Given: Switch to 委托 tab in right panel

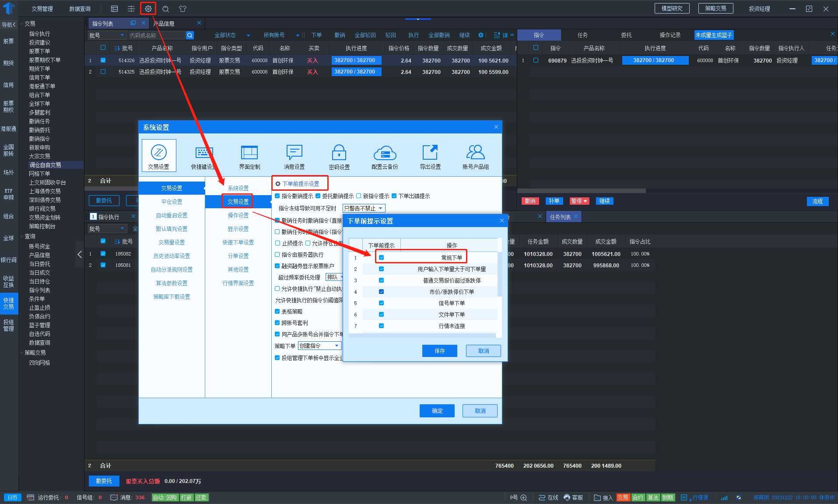Looking at the screenshot, I should (626, 35).
